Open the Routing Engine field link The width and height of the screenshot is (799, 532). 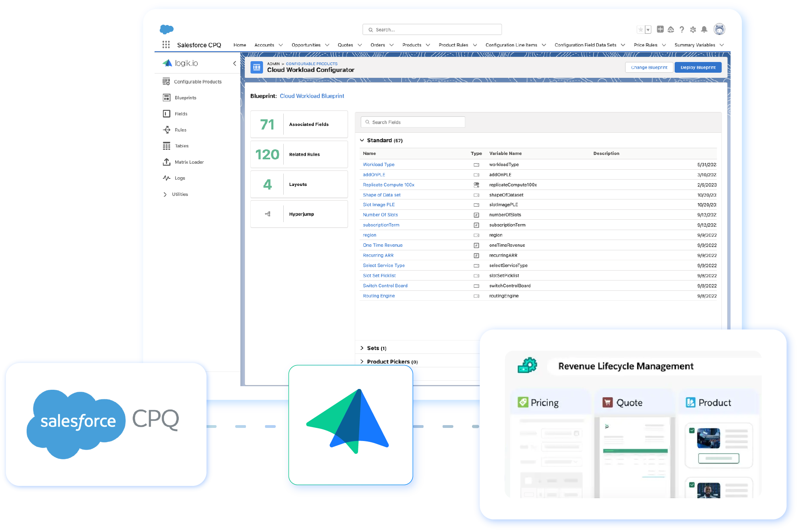coord(379,296)
